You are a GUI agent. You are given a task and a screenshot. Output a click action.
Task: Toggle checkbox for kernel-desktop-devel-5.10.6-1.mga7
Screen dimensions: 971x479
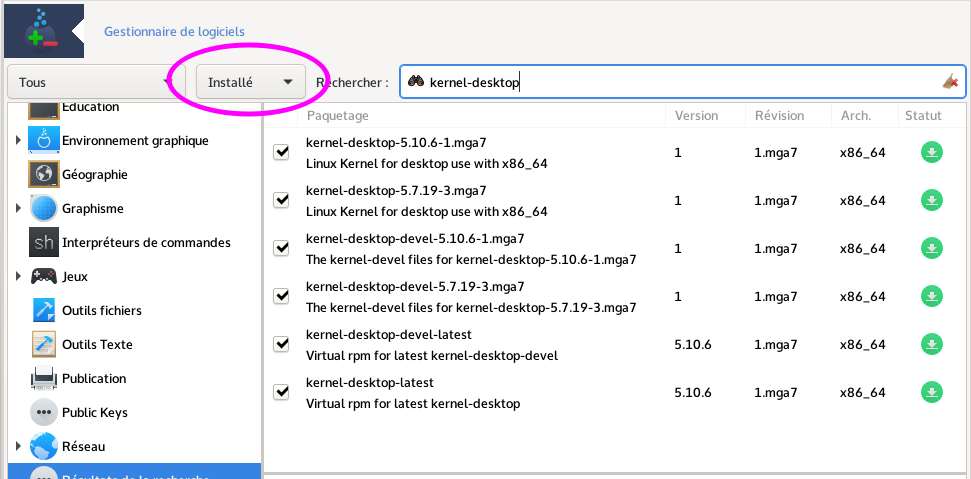coord(281,248)
